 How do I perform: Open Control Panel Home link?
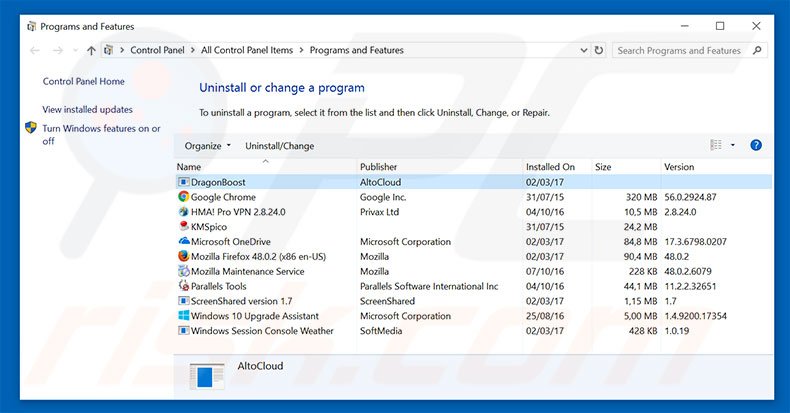[x=84, y=81]
